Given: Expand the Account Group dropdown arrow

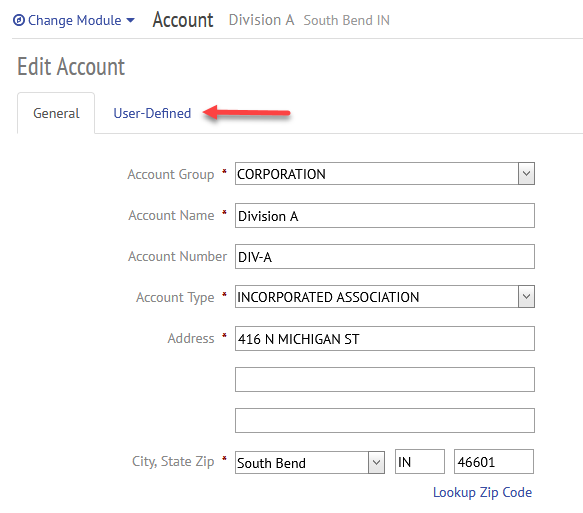Looking at the screenshot, I should 526,174.
